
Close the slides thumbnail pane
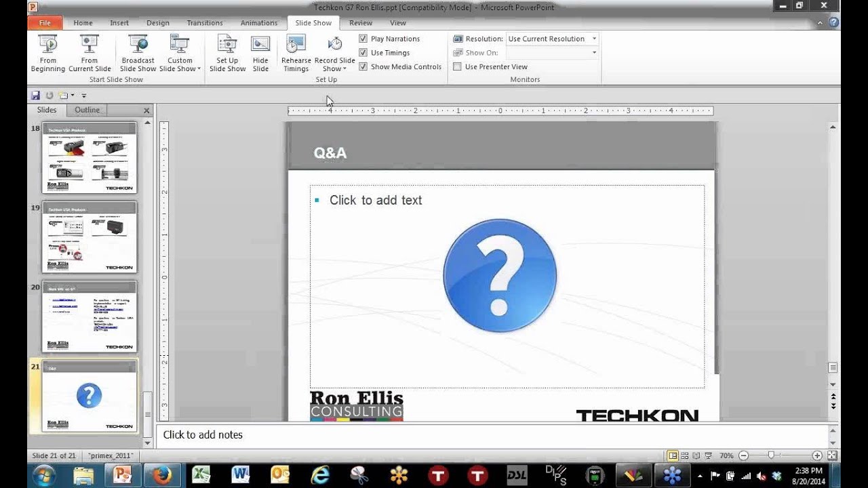pyautogui.click(x=146, y=110)
